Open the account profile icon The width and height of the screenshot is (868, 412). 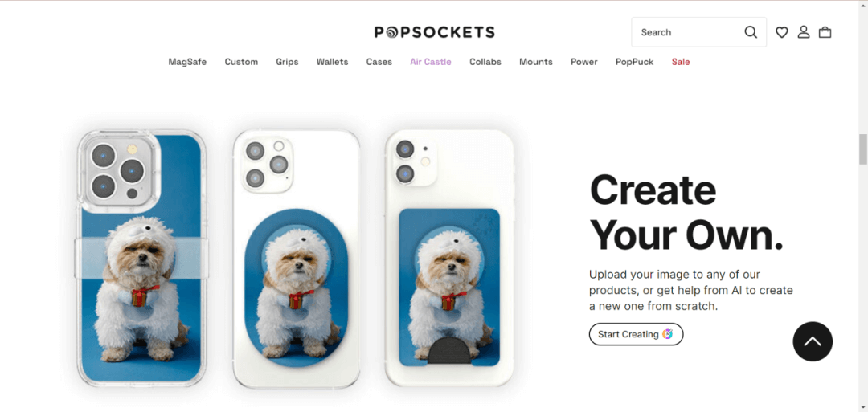(x=803, y=32)
